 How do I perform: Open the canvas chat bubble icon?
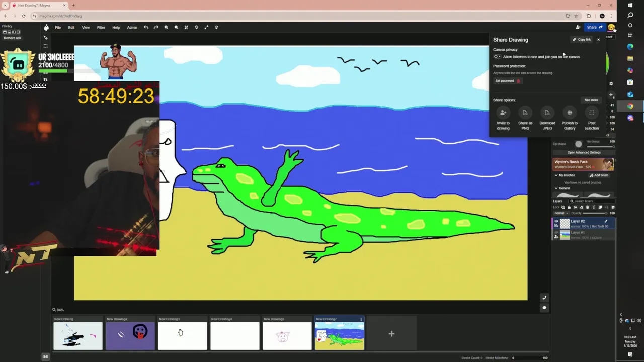[544, 308]
